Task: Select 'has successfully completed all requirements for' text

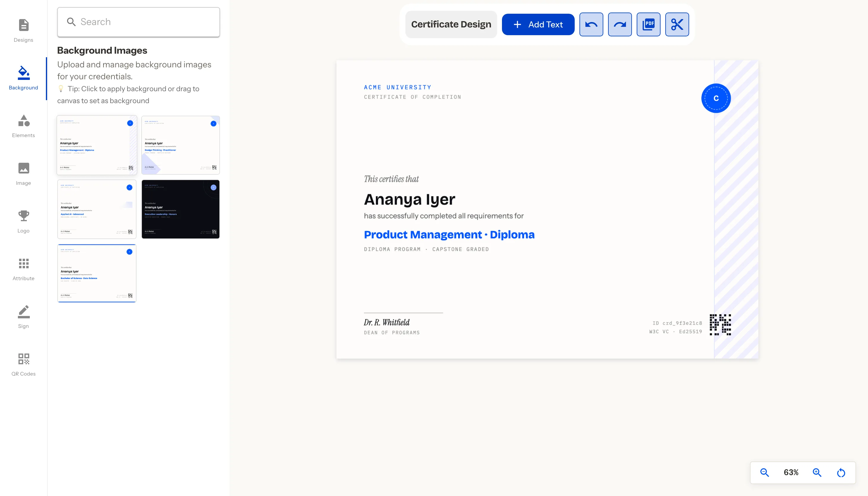Action: [444, 216]
